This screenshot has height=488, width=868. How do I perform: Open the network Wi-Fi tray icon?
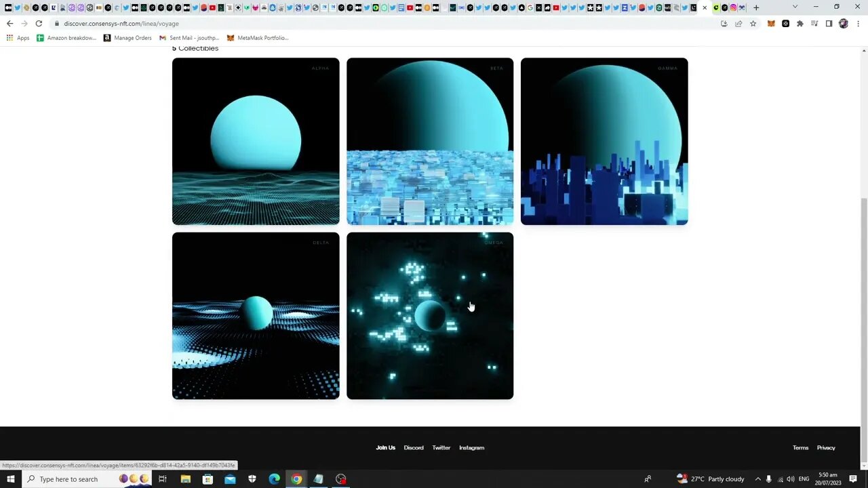pos(779,479)
